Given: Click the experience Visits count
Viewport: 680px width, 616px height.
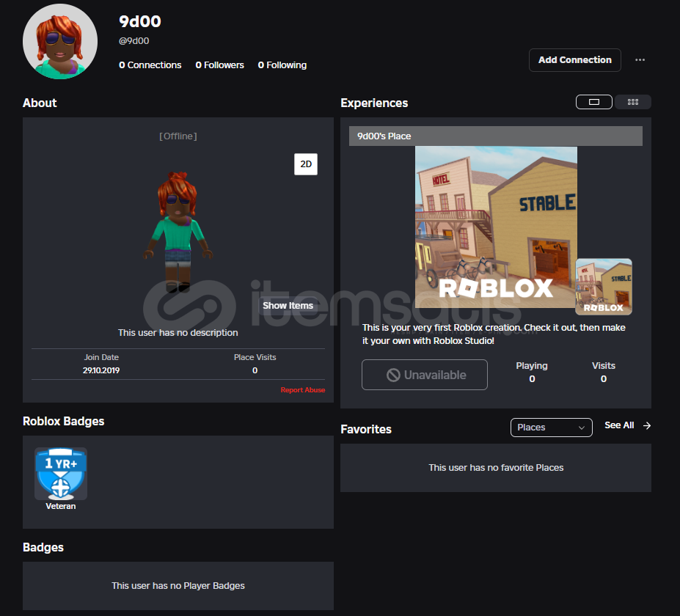Looking at the screenshot, I should pos(603,379).
